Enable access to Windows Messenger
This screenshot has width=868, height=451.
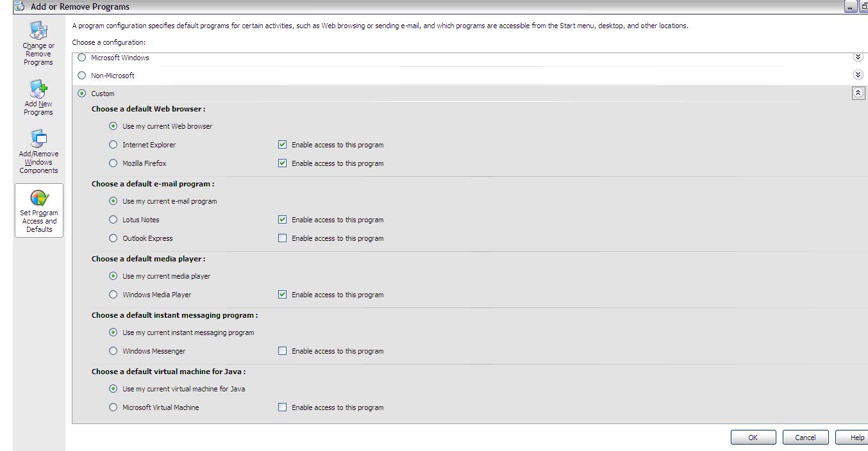pyautogui.click(x=283, y=351)
